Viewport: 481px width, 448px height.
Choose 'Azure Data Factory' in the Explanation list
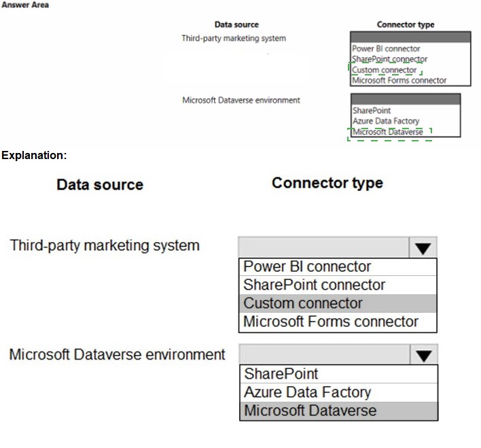point(338,392)
